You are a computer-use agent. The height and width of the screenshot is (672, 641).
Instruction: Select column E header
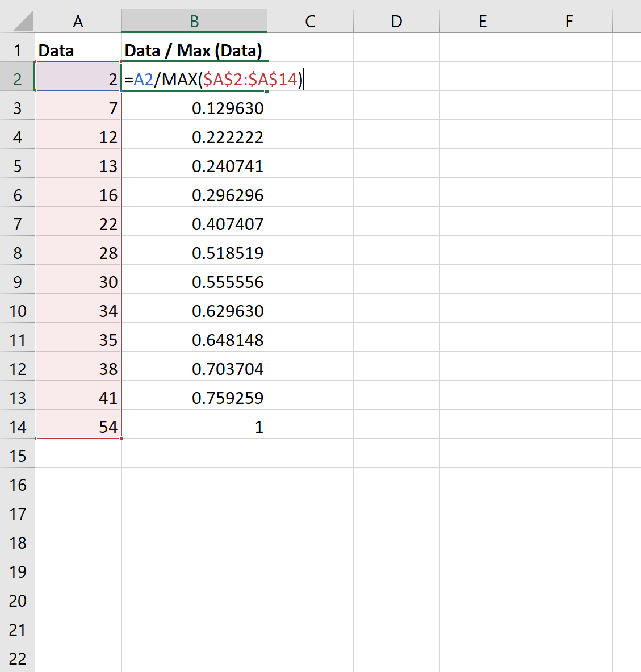(483, 21)
